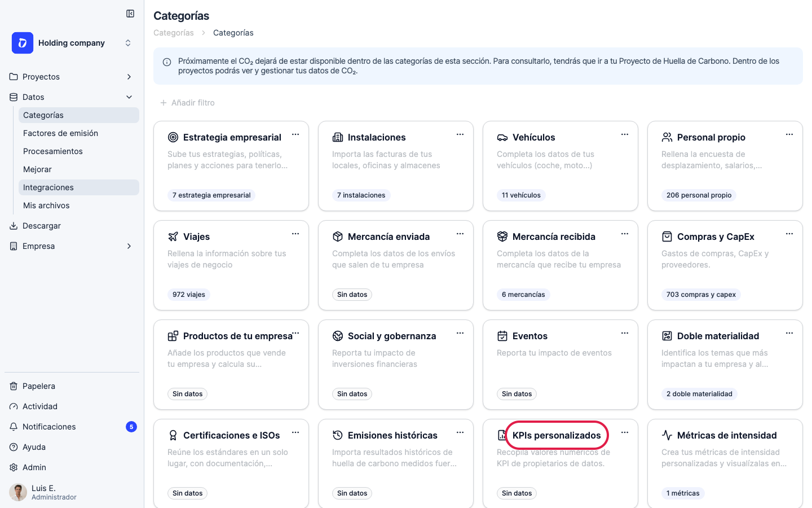Image resolution: width=812 pixels, height=508 pixels.
Task: Open options menu for KPIs personalizados card
Action: [x=625, y=432]
